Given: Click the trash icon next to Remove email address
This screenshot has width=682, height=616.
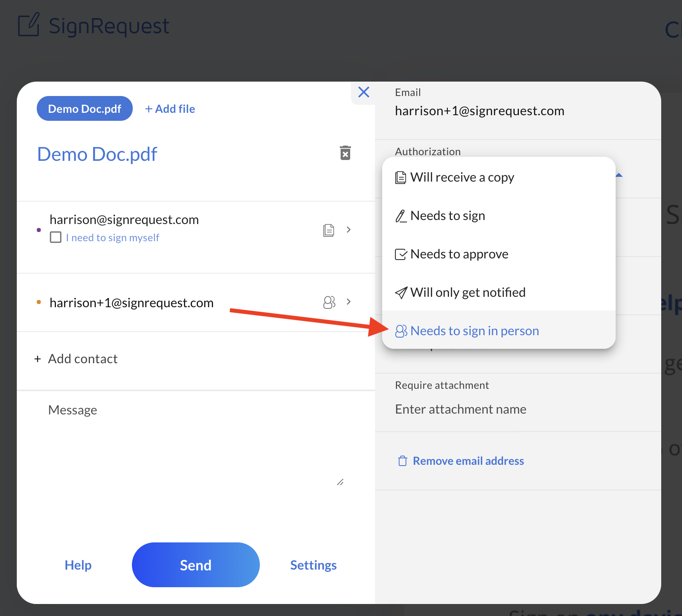Looking at the screenshot, I should pos(403,461).
